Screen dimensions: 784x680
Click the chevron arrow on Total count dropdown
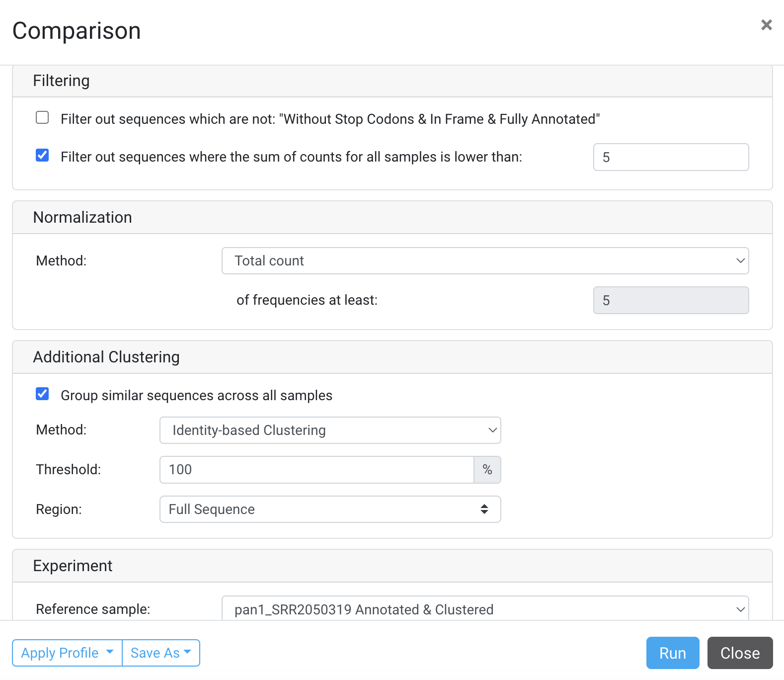(740, 261)
